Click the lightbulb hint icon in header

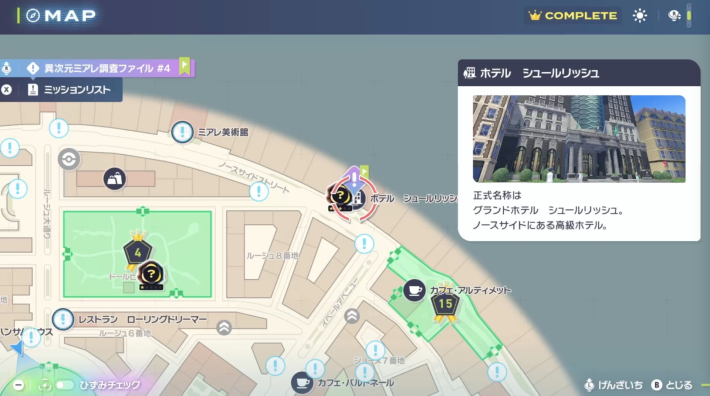674,15
